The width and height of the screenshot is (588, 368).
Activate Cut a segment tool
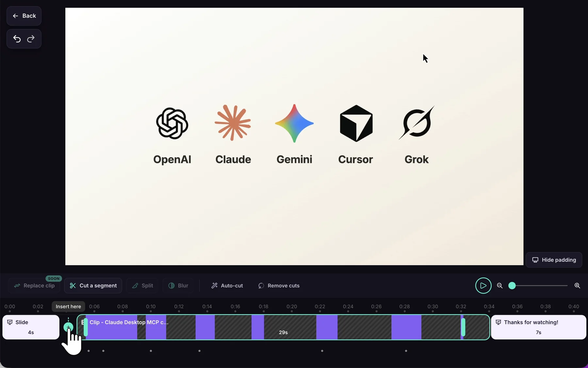(93, 285)
